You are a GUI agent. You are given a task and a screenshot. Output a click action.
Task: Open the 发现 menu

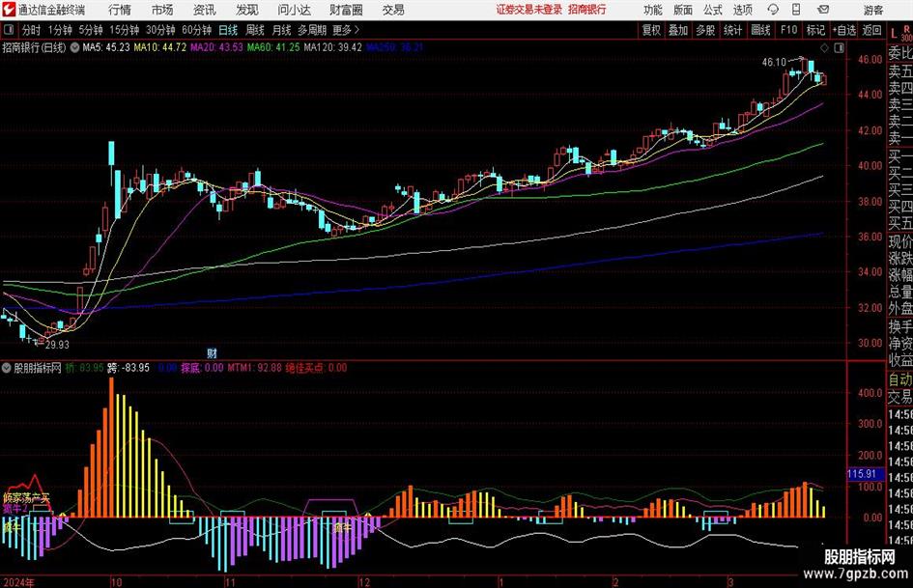pos(247,10)
